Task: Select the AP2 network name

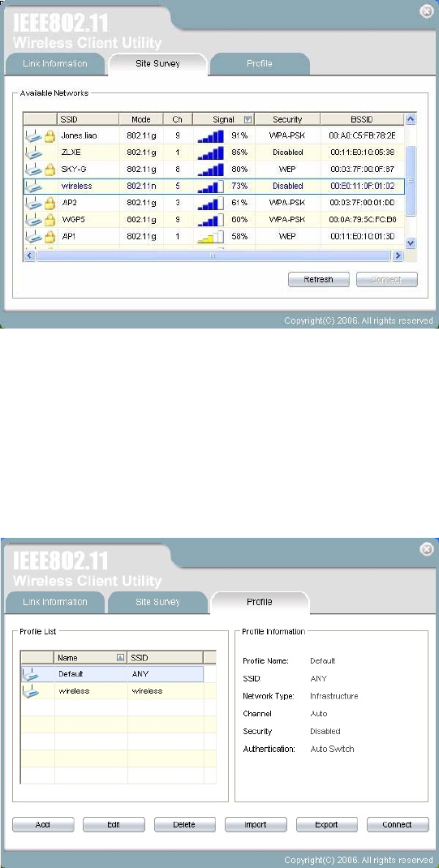Action: [69, 203]
